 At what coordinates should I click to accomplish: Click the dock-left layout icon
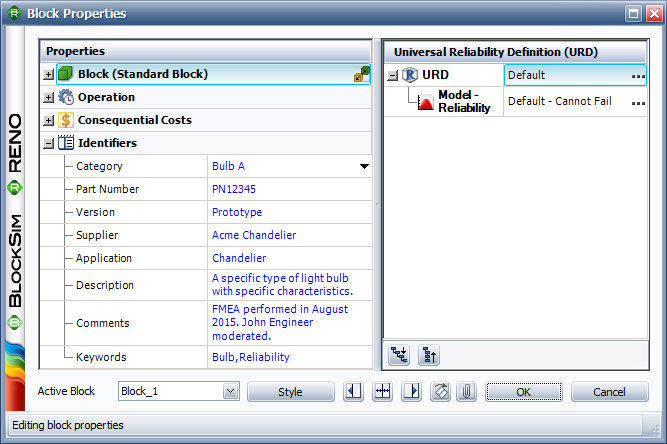pos(353,392)
